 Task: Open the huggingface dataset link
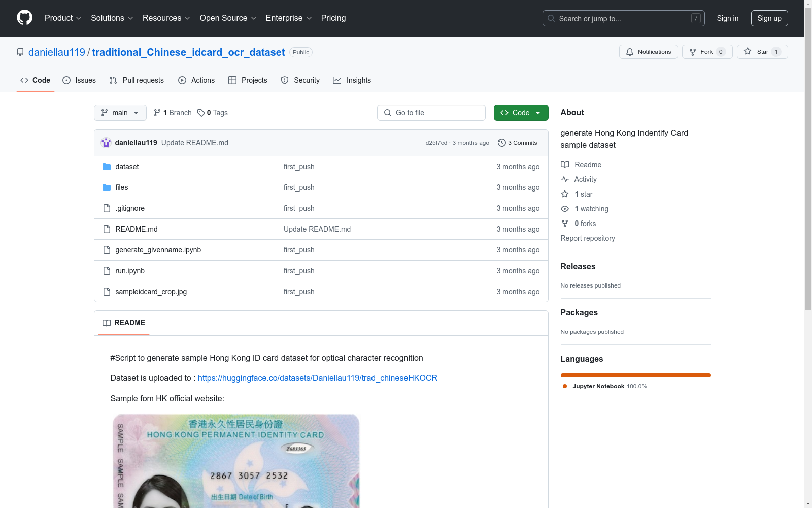[x=318, y=378]
